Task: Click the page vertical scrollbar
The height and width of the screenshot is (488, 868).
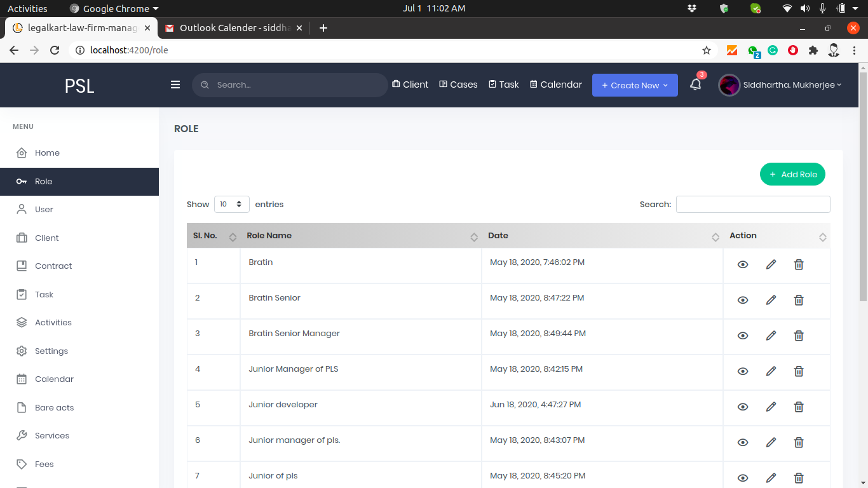Action: click(863, 191)
